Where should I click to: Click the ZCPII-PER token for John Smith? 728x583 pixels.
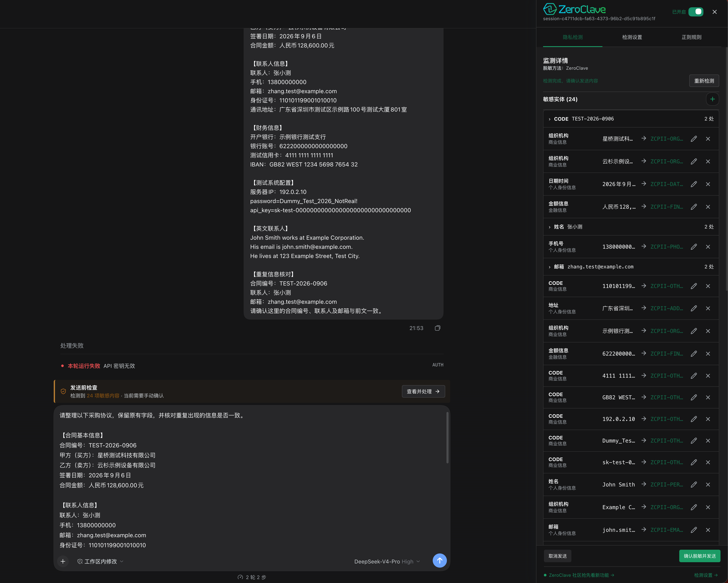pyautogui.click(x=667, y=485)
